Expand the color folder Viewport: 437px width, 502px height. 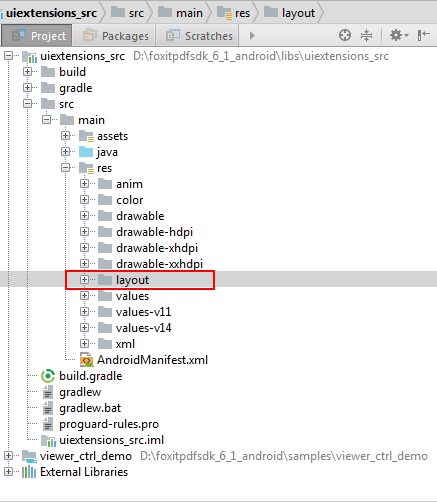pos(85,200)
